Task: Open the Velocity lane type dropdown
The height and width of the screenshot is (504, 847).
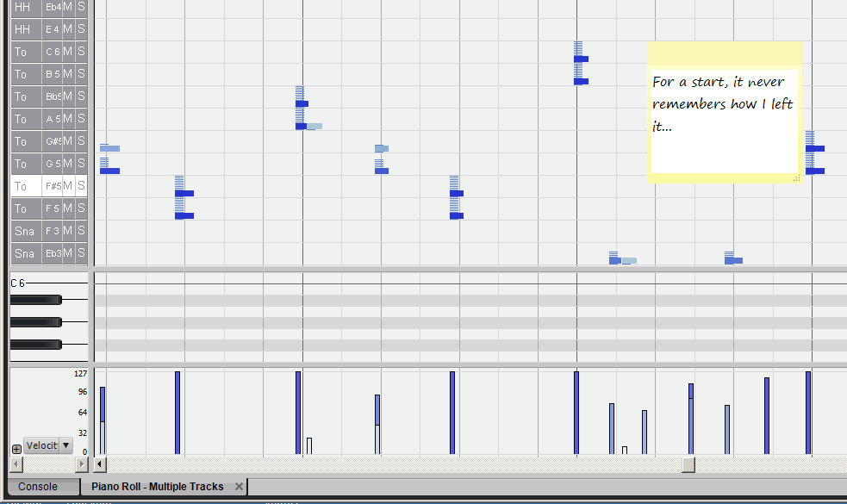Action: (x=66, y=445)
